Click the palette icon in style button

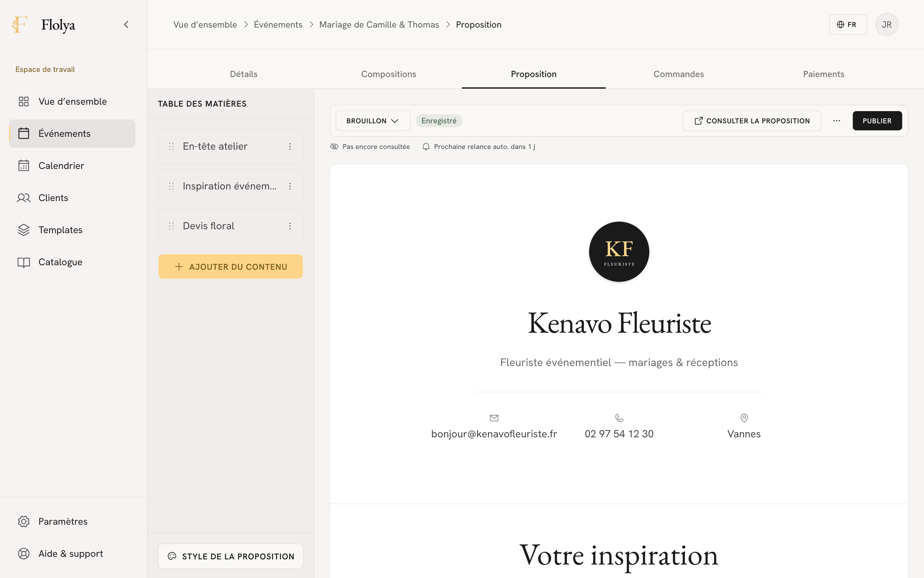tap(172, 556)
